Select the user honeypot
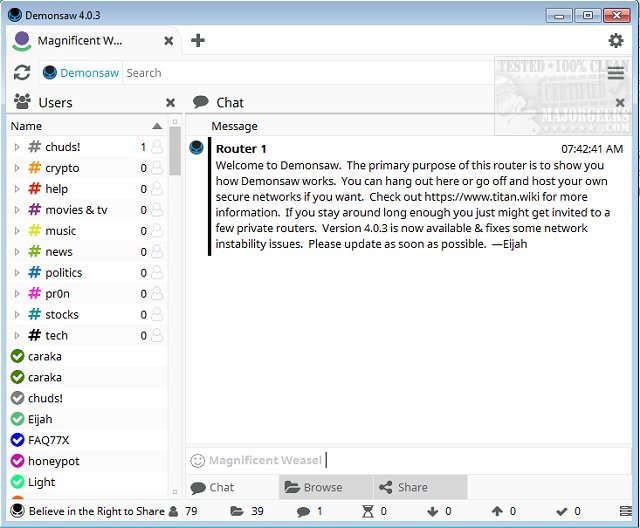 point(87,461)
